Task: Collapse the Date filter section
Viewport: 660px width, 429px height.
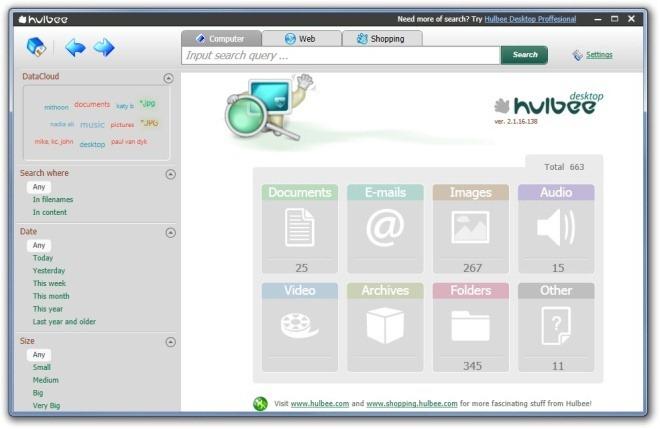Action: coord(170,233)
